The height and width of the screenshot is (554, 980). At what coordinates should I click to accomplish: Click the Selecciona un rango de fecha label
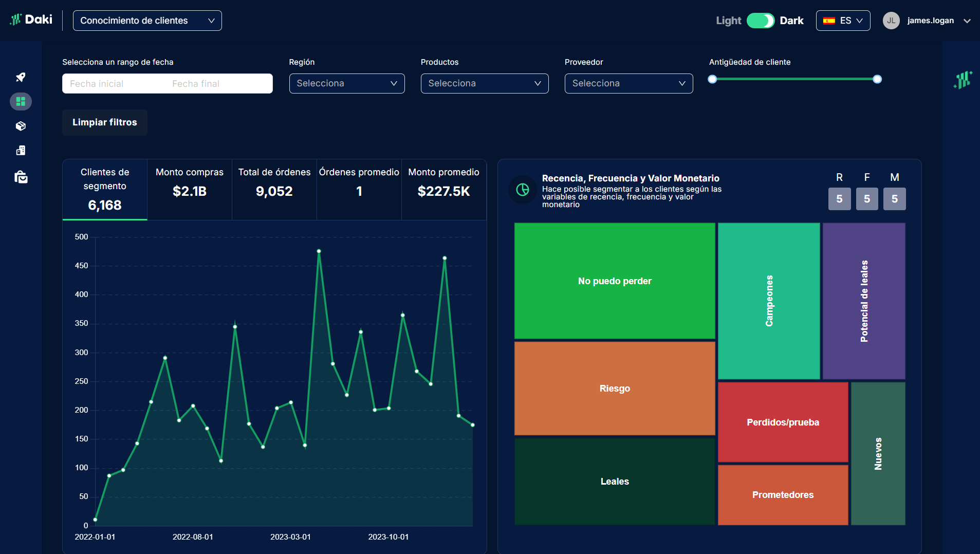pyautogui.click(x=118, y=62)
